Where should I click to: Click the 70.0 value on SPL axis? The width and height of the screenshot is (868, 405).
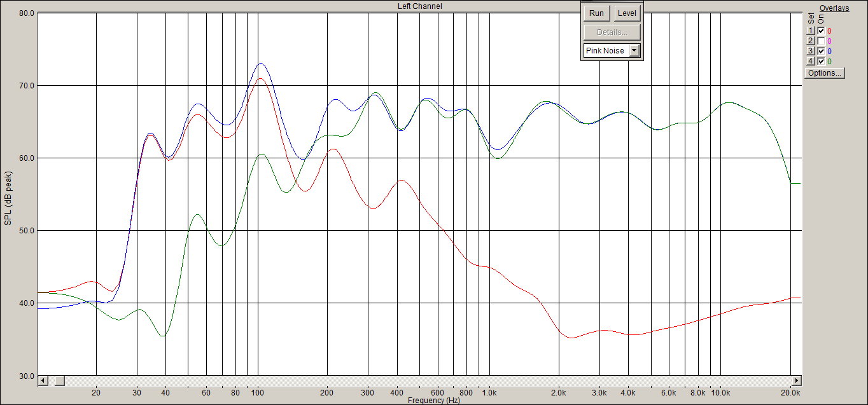point(27,85)
